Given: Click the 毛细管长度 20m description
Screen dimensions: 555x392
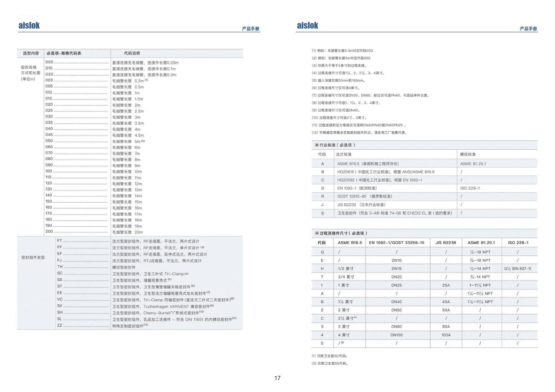Looking at the screenshot, I should coord(127,232).
